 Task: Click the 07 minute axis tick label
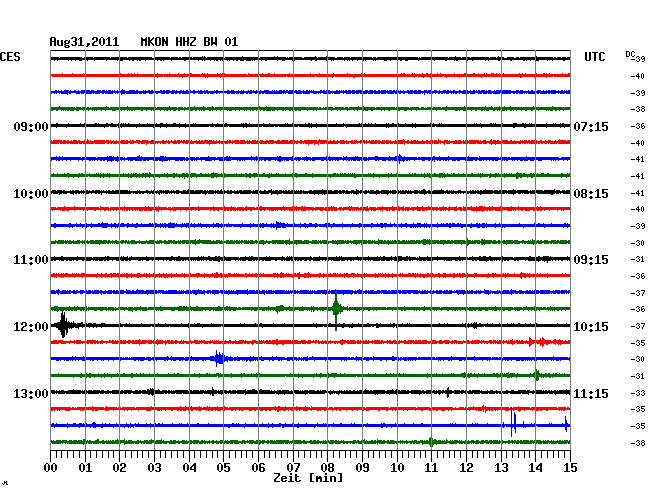coord(293,467)
